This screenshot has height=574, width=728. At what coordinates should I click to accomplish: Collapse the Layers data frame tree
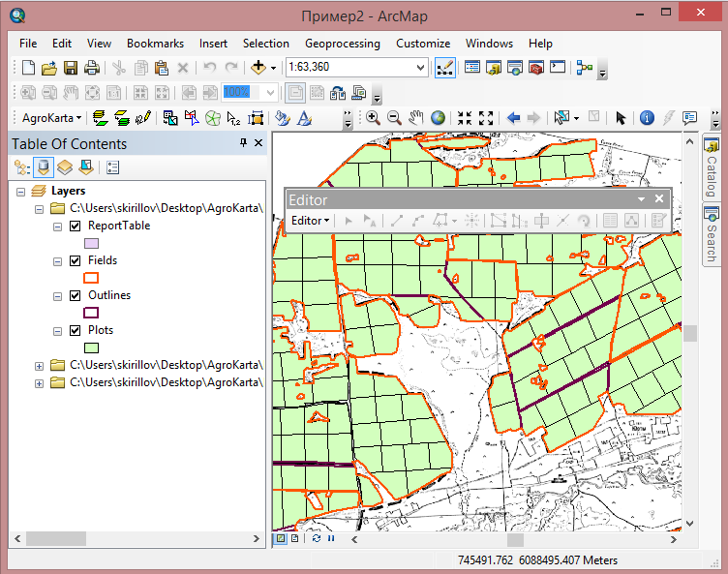pyautogui.click(x=21, y=191)
